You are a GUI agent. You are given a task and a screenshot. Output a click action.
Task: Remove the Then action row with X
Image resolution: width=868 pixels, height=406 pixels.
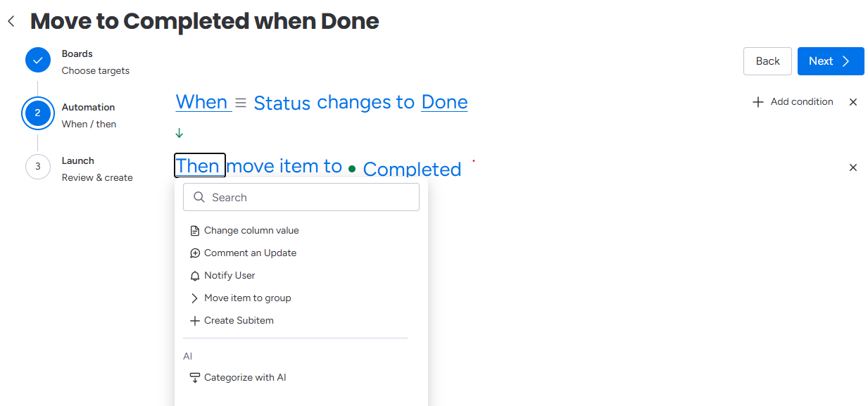(x=853, y=167)
